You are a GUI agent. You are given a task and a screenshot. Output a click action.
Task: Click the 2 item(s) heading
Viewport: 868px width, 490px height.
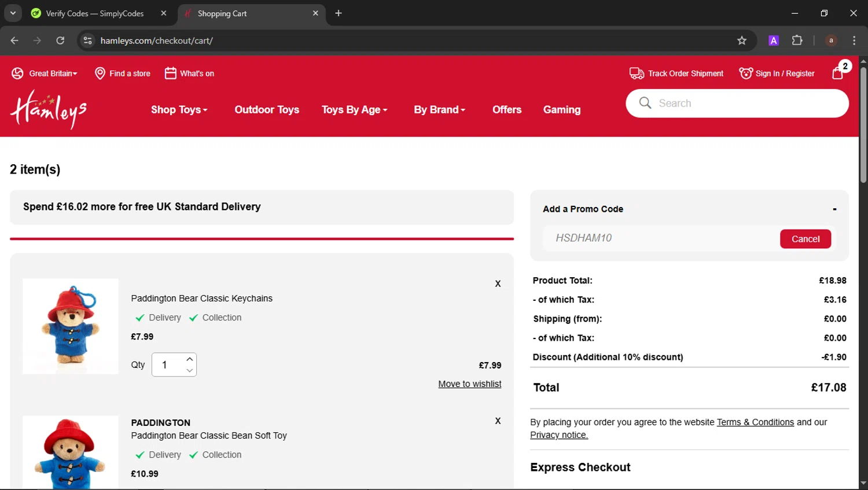pos(35,170)
